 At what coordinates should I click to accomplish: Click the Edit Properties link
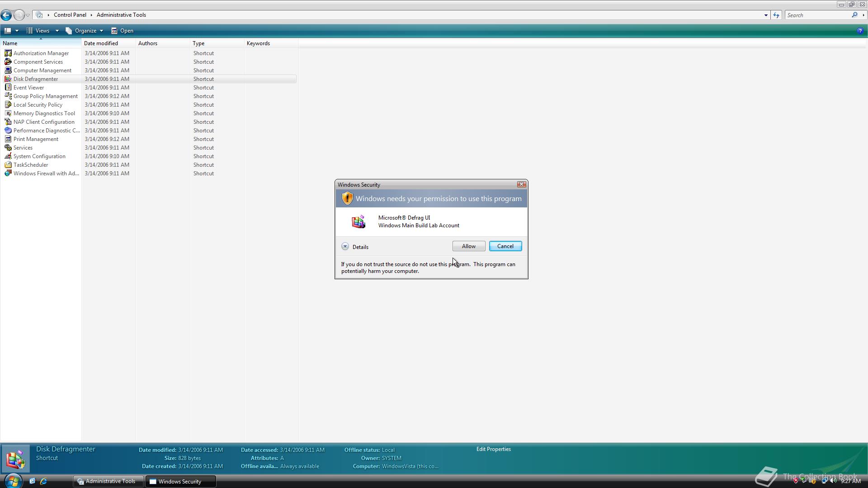pyautogui.click(x=493, y=449)
